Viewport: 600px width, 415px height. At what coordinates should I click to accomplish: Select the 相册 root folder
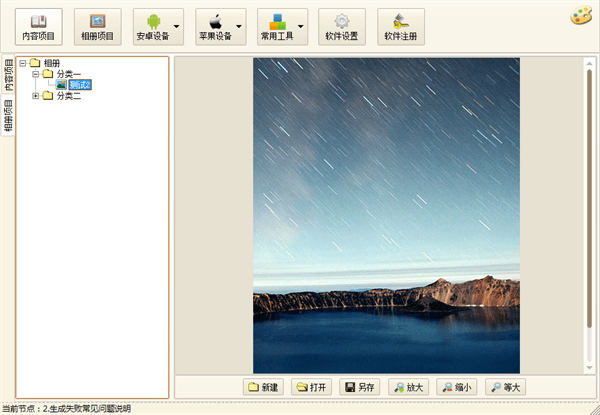click(52, 63)
